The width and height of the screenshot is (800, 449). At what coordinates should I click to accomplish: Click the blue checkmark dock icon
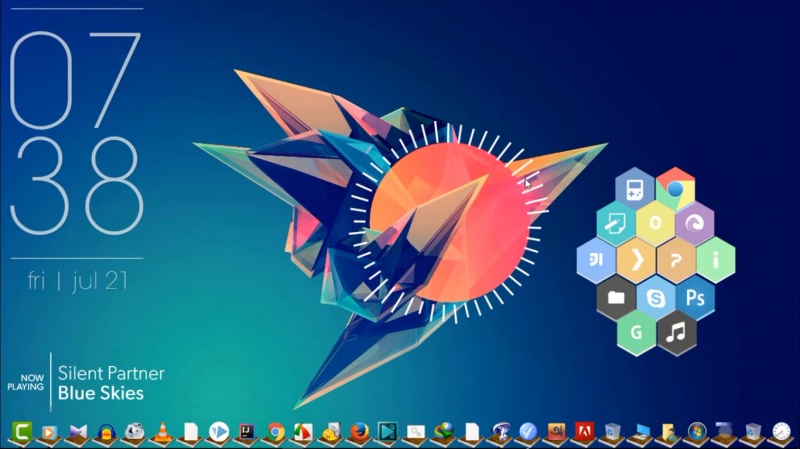(x=528, y=432)
